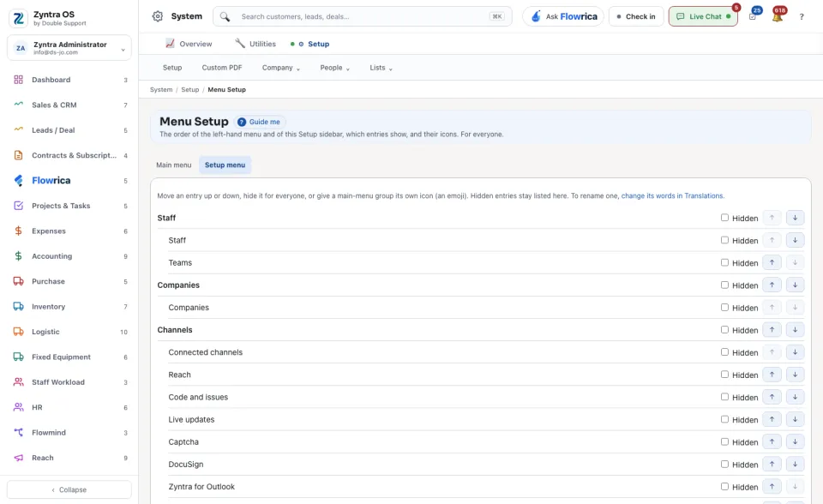
Task: Open Projects & Tasks checkbox icon
Action: click(x=18, y=206)
